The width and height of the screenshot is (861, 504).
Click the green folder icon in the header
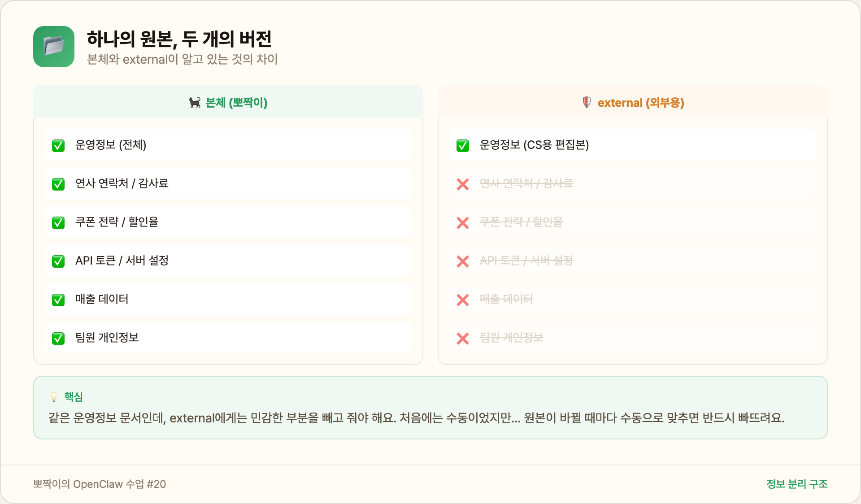pyautogui.click(x=54, y=46)
